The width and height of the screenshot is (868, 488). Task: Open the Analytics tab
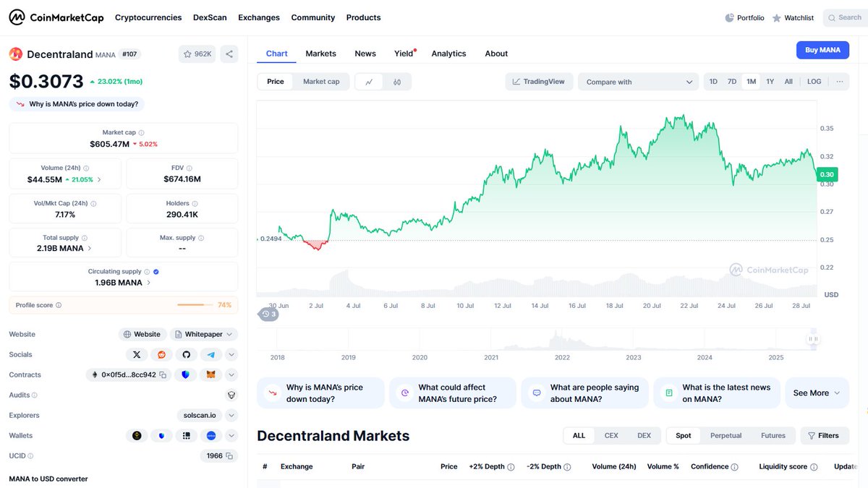[448, 53]
